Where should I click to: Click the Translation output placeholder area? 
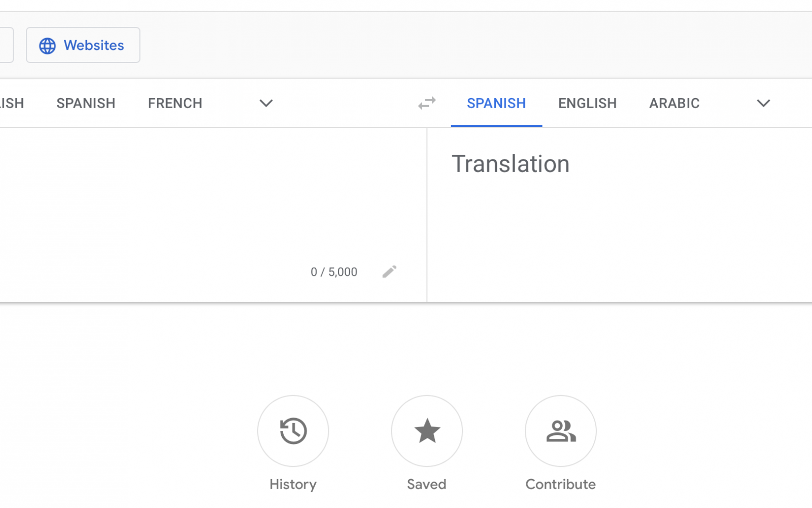pos(511,164)
